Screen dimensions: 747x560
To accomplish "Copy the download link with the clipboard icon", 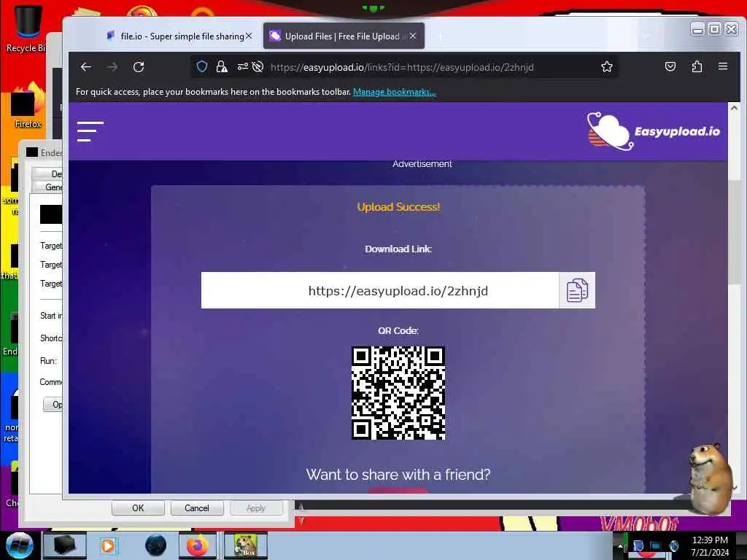I will [577, 290].
